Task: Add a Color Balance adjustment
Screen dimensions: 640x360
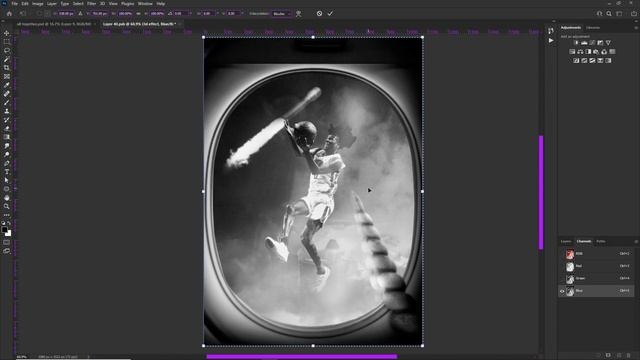Action: pyautogui.click(x=580, y=52)
